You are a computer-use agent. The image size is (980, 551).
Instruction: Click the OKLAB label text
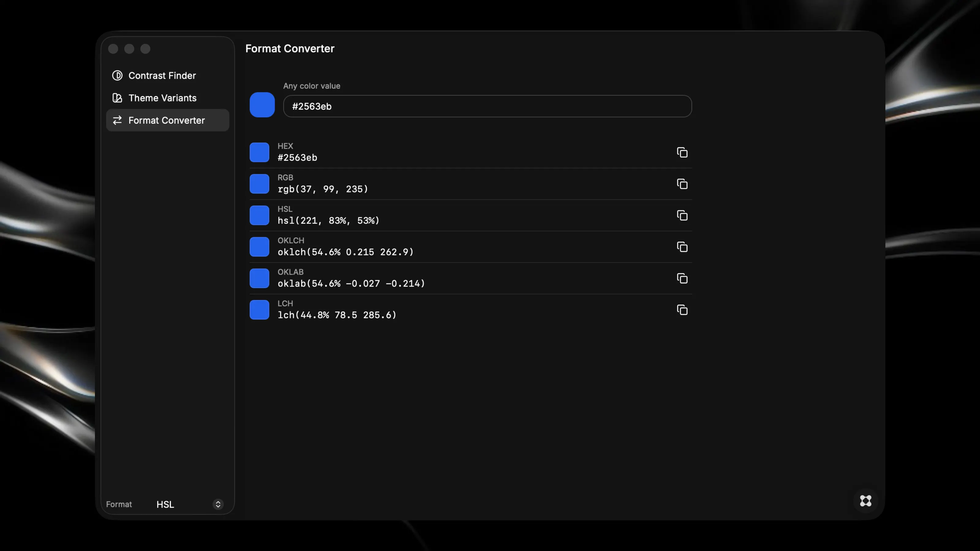291,272
